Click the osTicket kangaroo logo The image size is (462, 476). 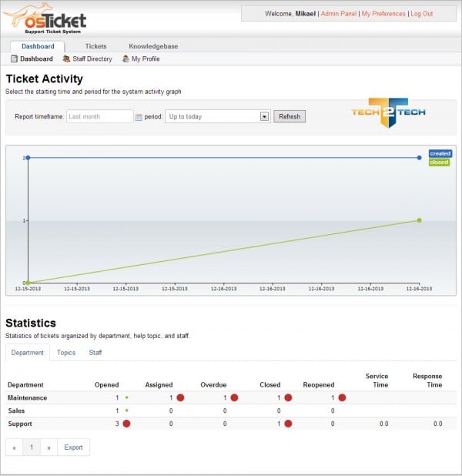45,18
